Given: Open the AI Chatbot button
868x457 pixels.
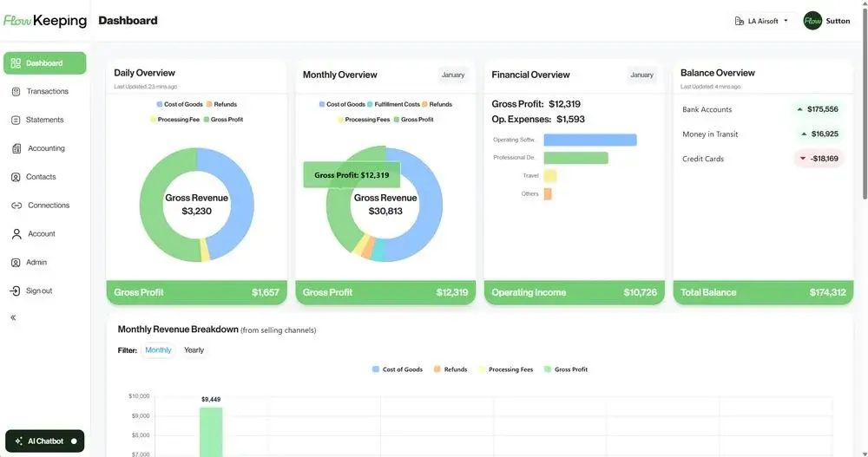Looking at the screenshot, I should (x=45, y=441).
